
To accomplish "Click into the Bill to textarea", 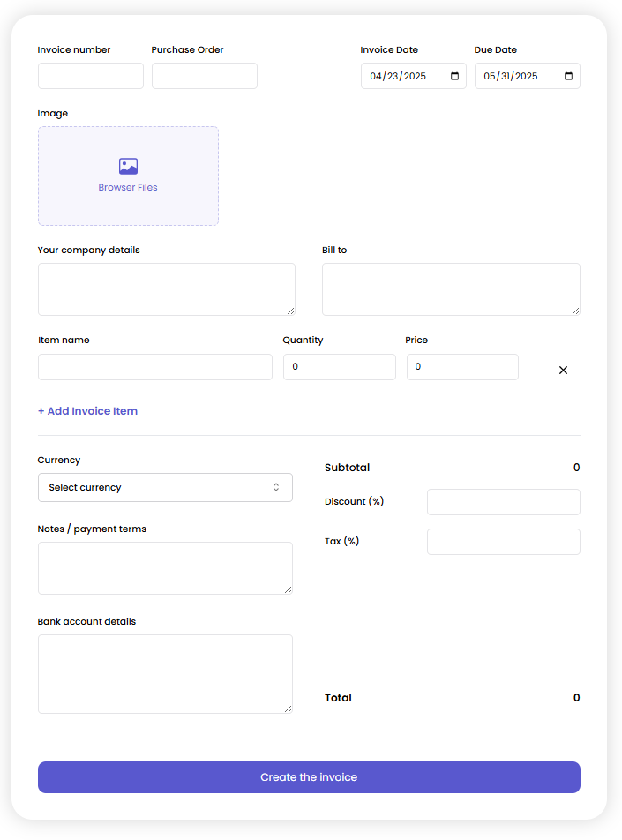I will (x=450, y=289).
